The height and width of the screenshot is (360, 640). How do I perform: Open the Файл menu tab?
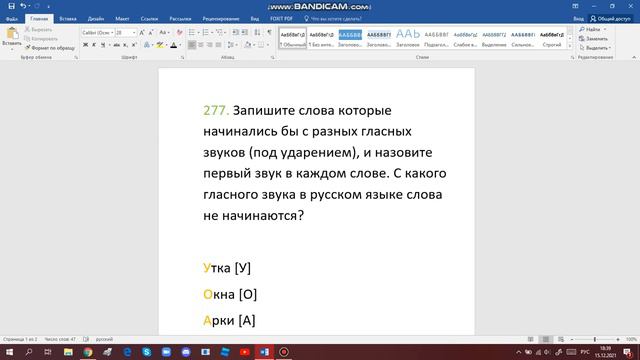click(12, 19)
